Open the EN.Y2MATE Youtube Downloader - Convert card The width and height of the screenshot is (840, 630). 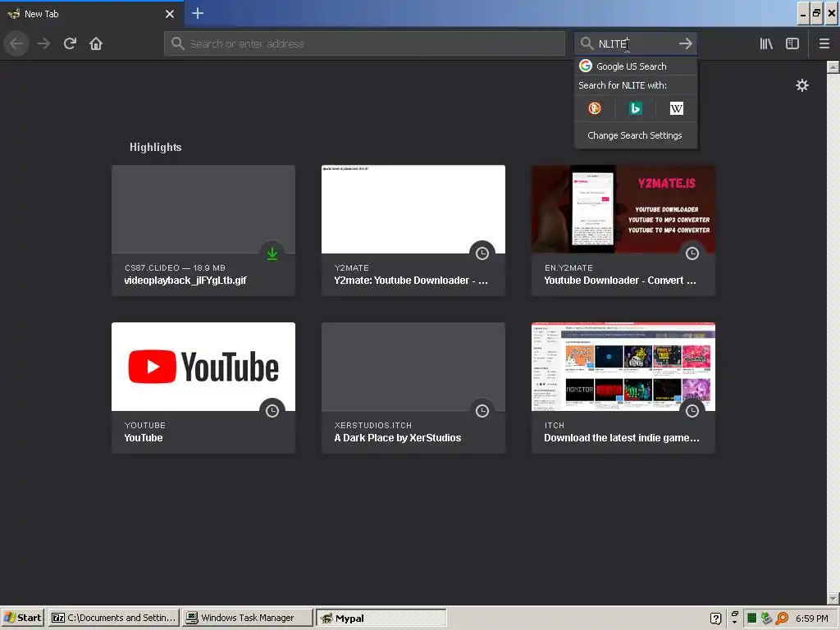623,231
